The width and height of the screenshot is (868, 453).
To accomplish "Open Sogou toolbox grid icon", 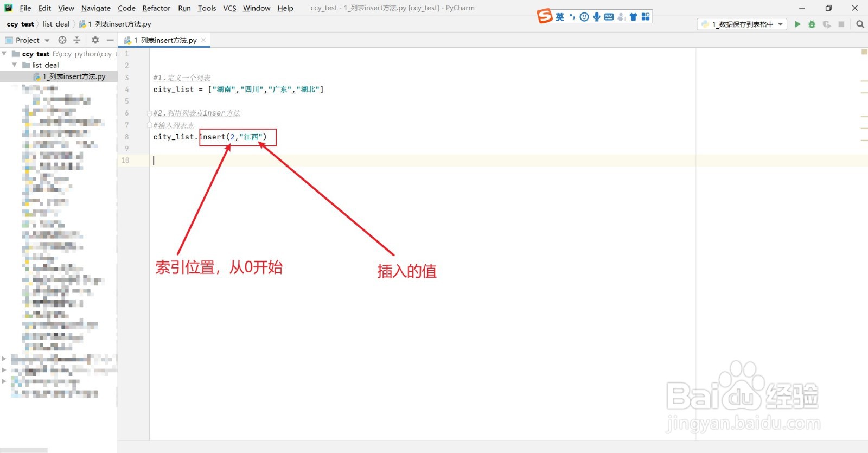I will pyautogui.click(x=646, y=17).
